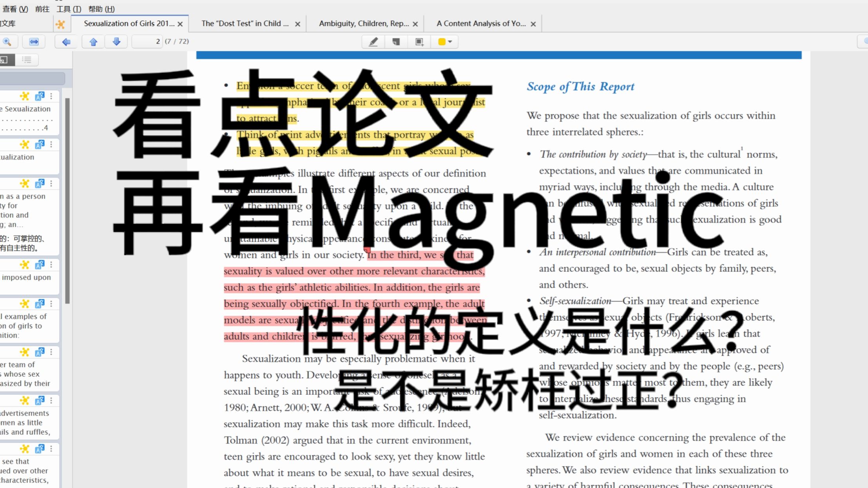Viewport: 868px width, 488px height.
Task: Open options menu of 'advertisements' annotation
Action: pos(51,400)
